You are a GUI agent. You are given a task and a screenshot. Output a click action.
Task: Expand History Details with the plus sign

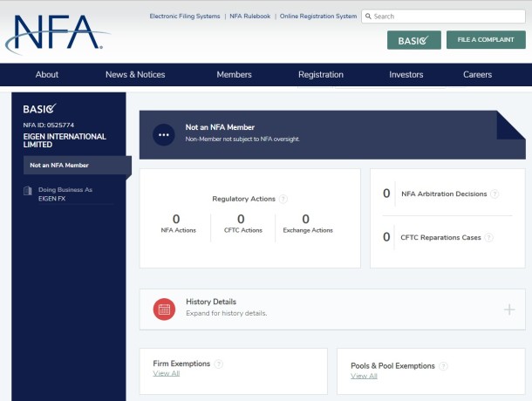[x=509, y=309]
